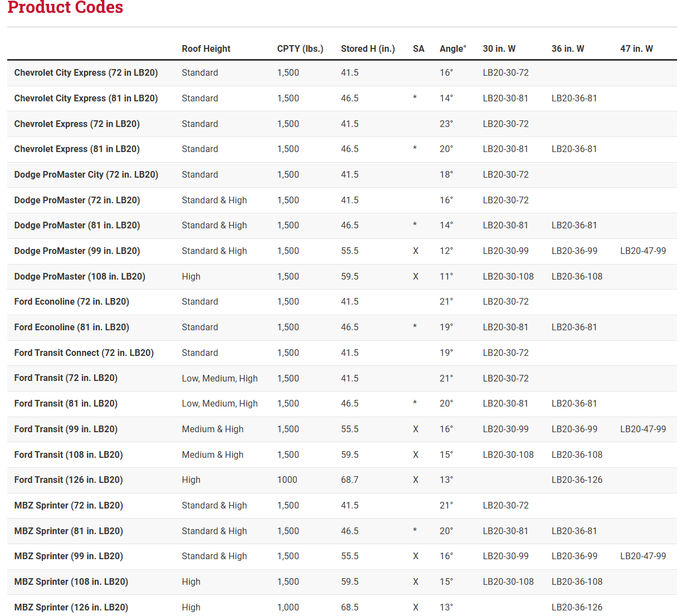Click MBZ Sprinter (108 in. LB20) row name
Viewport: 686px width, 616px height.
click(x=71, y=582)
